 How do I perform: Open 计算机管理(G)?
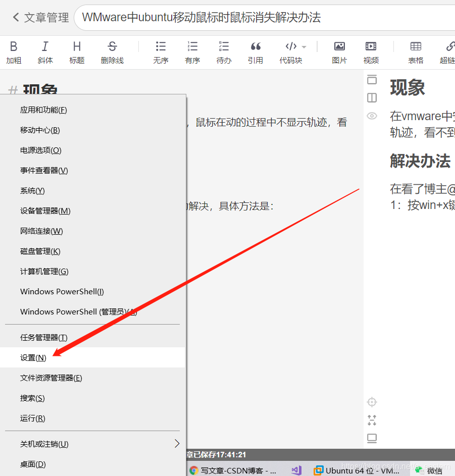click(x=92, y=272)
